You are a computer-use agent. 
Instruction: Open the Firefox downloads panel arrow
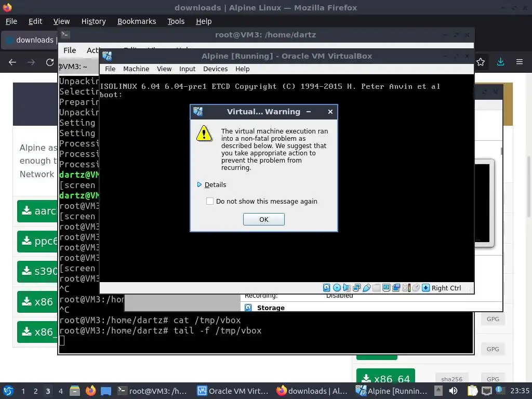[500, 62]
